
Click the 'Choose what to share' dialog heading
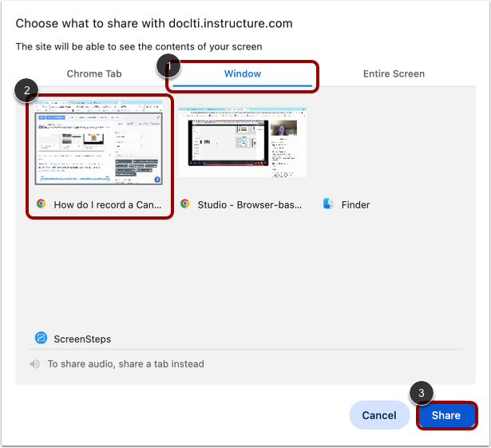pos(154,23)
